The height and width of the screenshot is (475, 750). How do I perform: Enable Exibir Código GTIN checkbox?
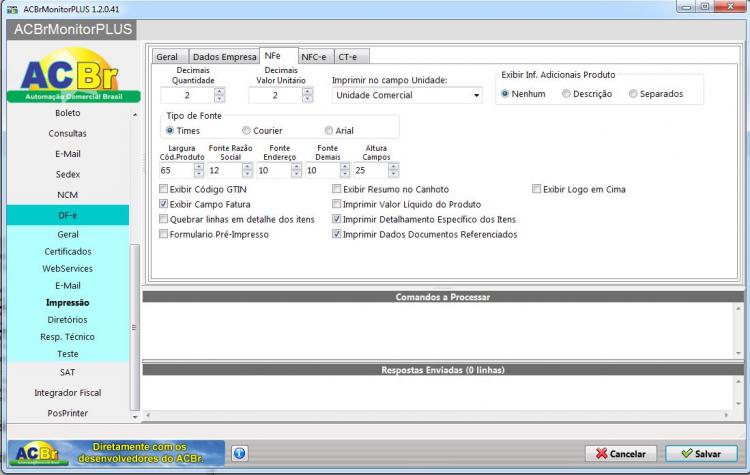[164, 189]
